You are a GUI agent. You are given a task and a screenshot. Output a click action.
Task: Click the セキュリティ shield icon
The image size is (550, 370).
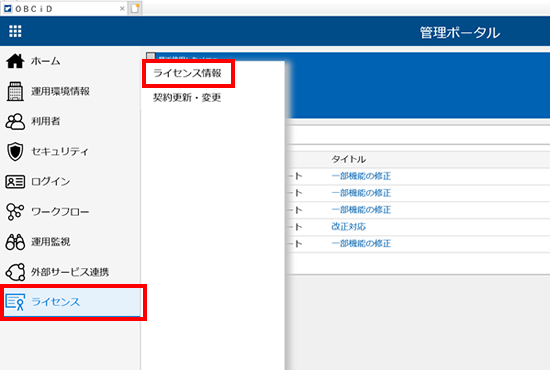pos(15,152)
